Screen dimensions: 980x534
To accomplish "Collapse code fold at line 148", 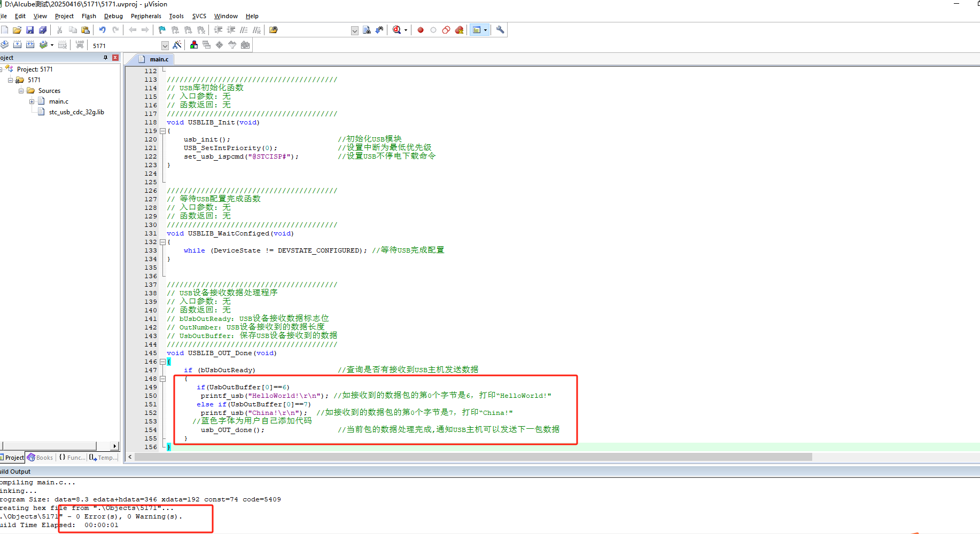I will point(163,379).
